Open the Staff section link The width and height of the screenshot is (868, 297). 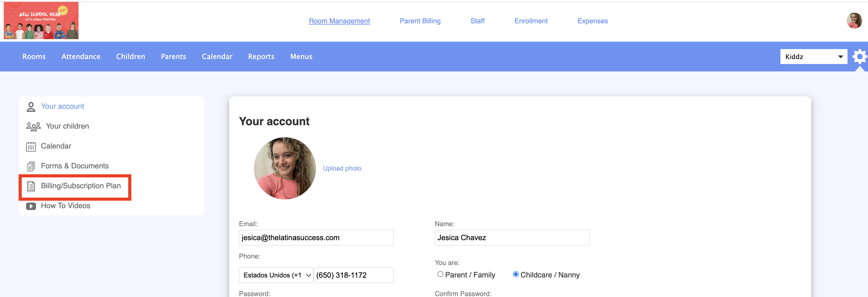coord(477,21)
